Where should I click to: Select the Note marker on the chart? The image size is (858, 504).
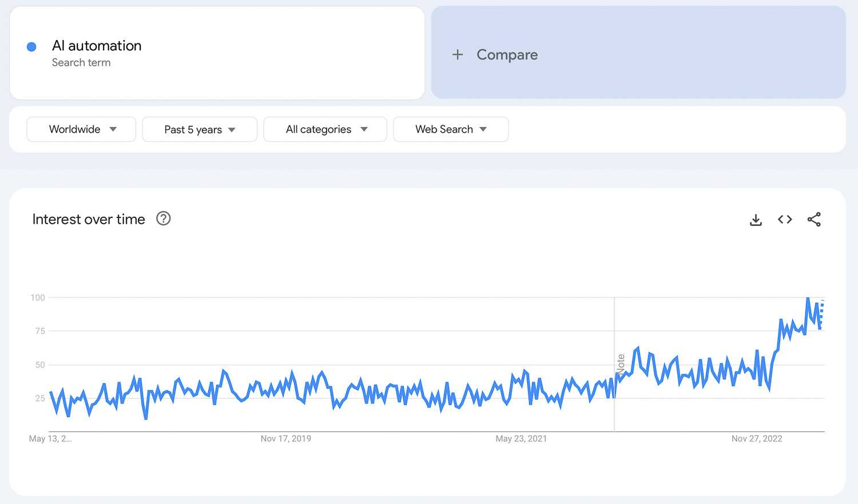[621, 363]
